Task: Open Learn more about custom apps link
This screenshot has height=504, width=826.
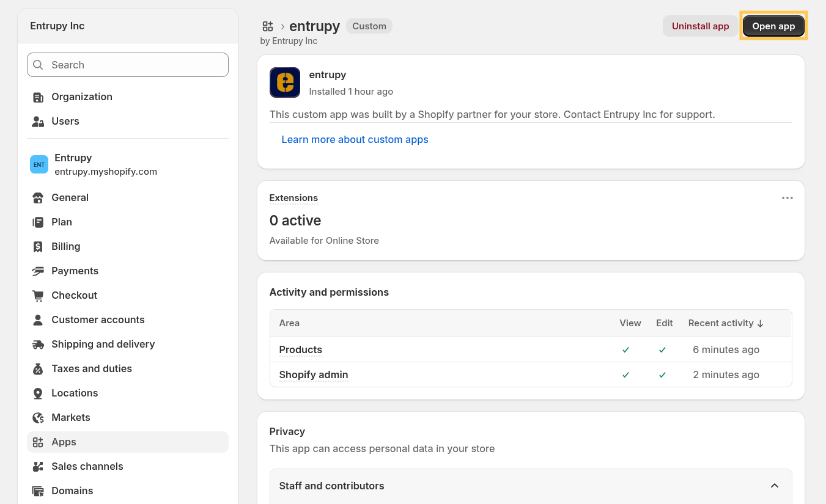Action: coord(355,140)
